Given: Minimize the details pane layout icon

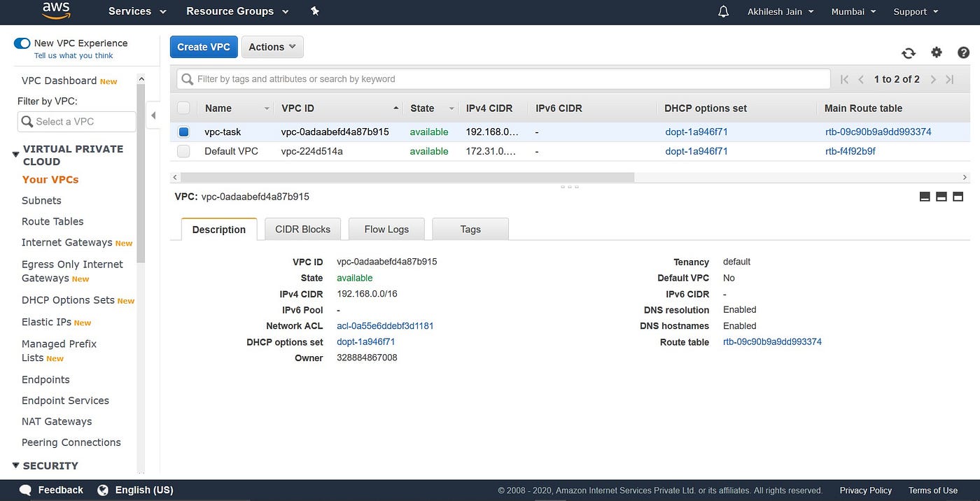Looking at the screenshot, I should click(x=925, y=197).
